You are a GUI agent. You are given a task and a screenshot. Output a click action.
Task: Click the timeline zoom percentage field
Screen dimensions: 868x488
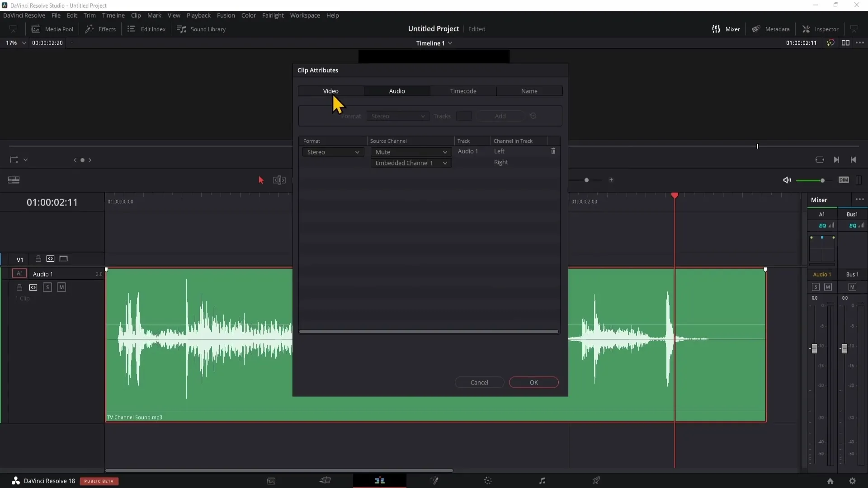coord(11,42)
